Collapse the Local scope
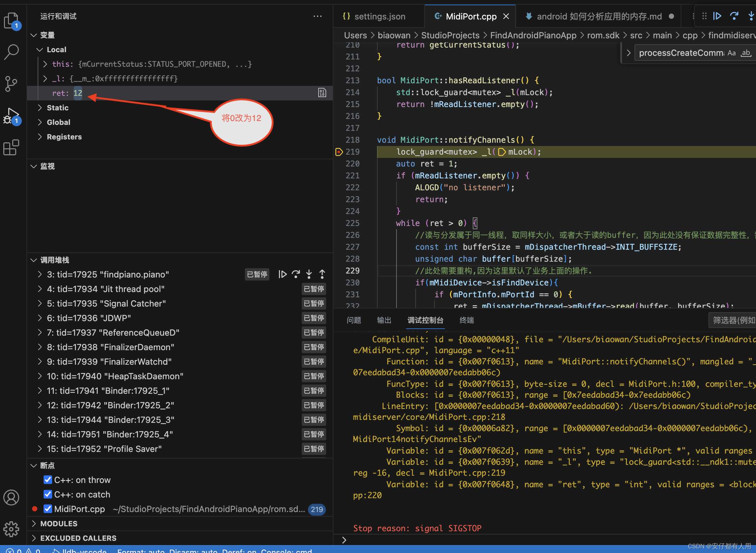This screenshot has height=553, width=756. (x=40, y=50)
